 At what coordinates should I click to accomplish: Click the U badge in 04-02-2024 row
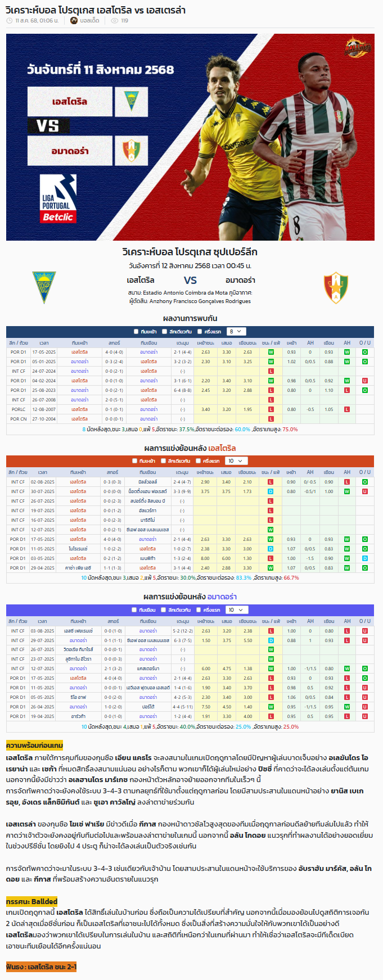click(365, 381)
